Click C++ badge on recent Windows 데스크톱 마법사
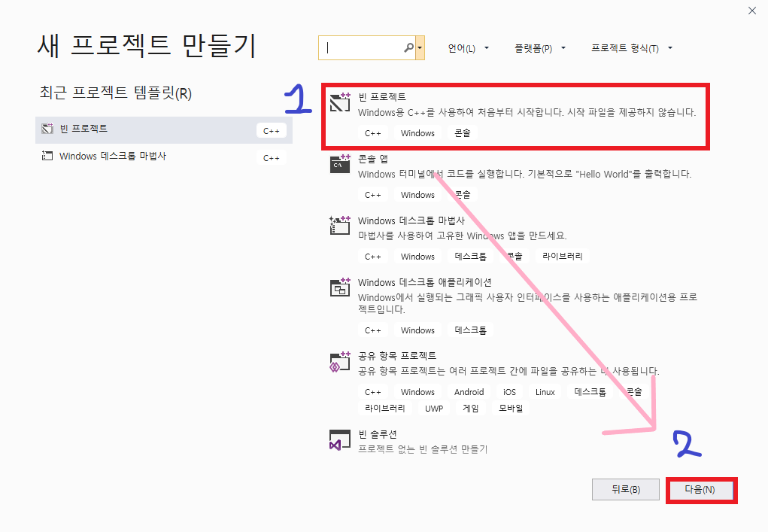 click(272, 158)
